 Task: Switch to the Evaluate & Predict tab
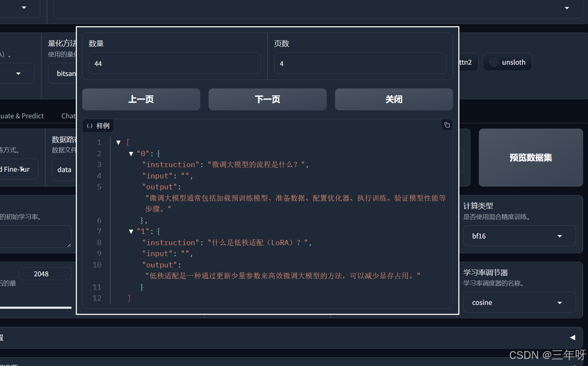pos(22,116)
